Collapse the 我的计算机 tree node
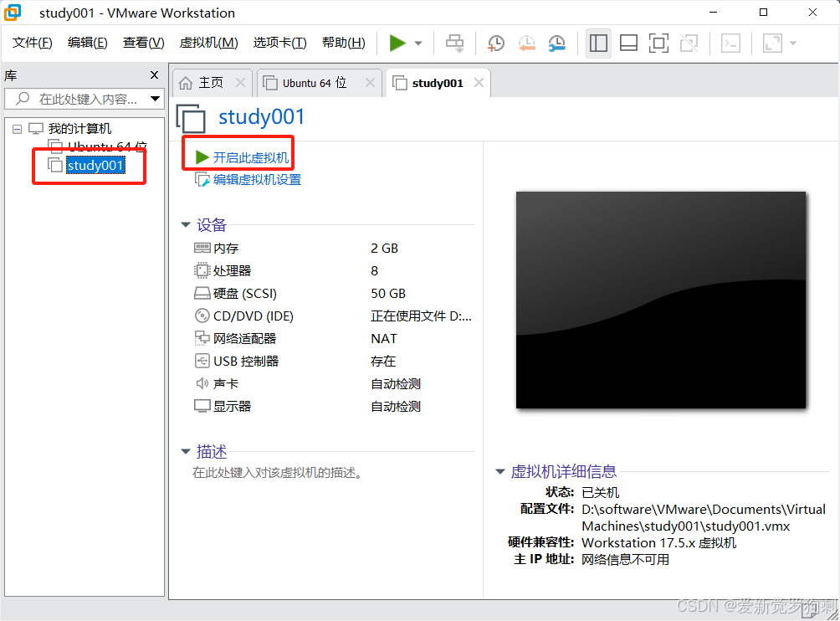840x621 pixels. [17, 129]
